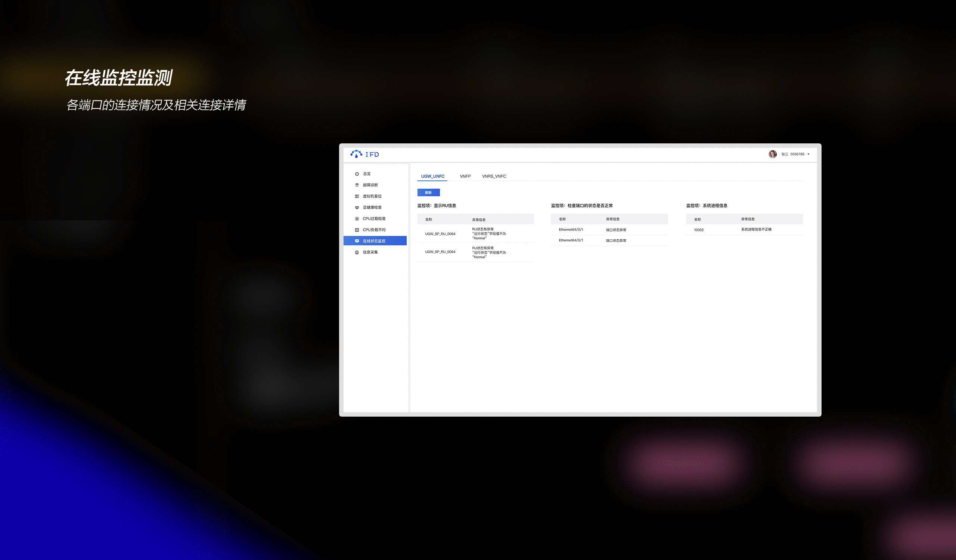This screenshot has width=956, height=560.
Task: Click heading 监控项：系统进程信息
Action: [707, 205]
